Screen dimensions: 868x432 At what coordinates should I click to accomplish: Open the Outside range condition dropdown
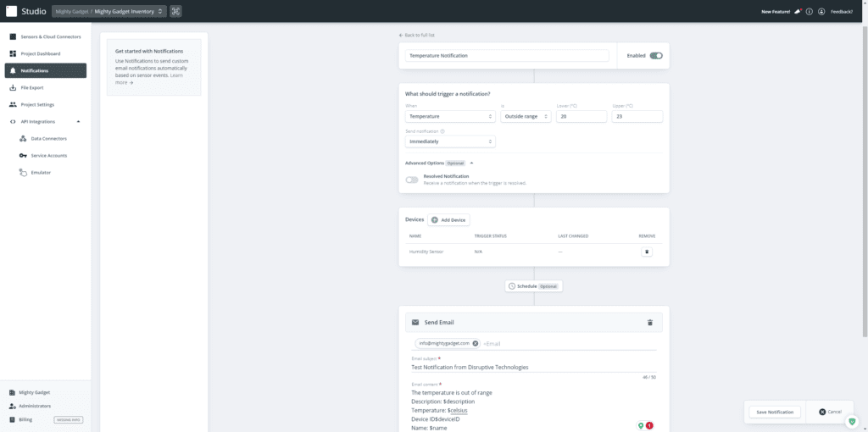coord(524,116)
